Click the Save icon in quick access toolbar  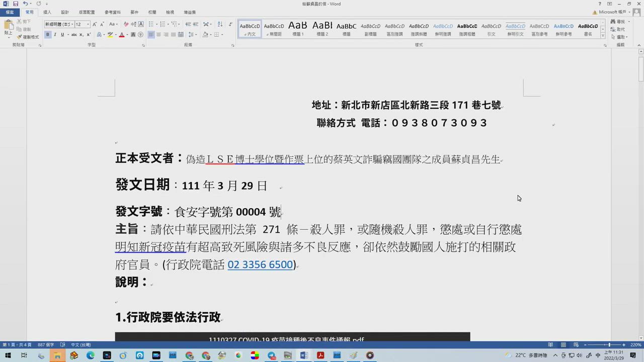point(16,4)
